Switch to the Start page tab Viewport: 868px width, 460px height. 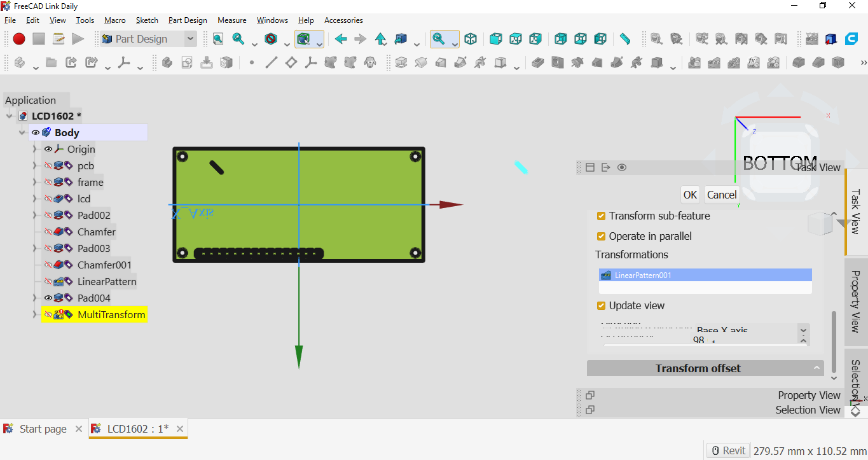tap(42, 428)
